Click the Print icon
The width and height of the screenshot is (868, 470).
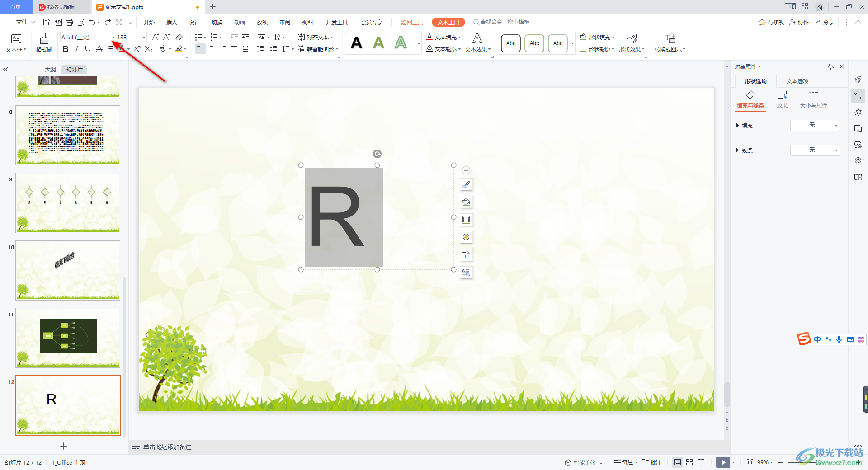69,22
